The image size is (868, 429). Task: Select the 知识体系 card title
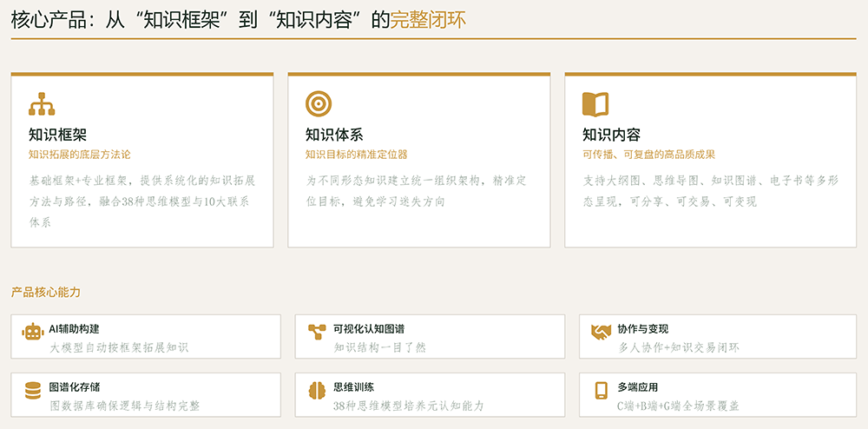tap(334, 135)
